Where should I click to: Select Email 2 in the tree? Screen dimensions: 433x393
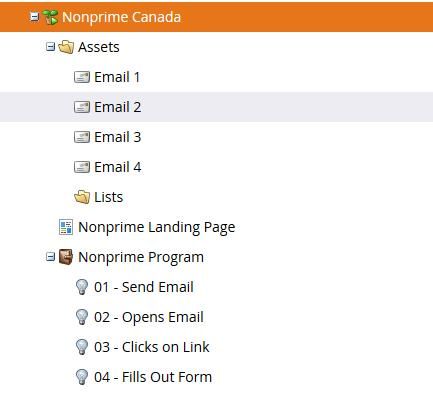(216, 107)
